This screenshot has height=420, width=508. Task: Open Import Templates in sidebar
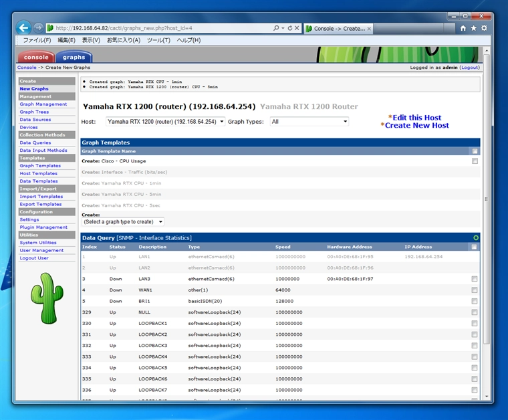[41, 197]
